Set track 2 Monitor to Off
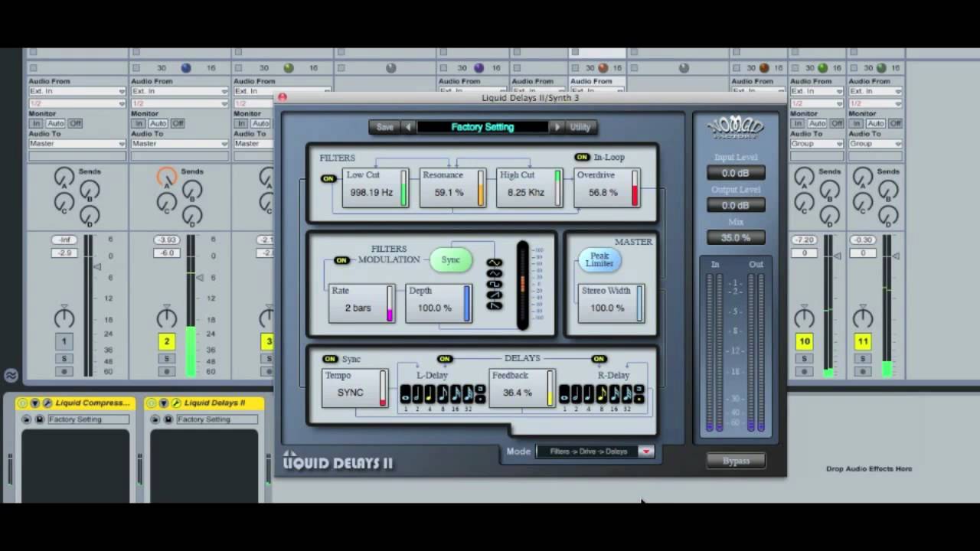The width and height of the screenshot is (980, 551). tap(178, 123)
